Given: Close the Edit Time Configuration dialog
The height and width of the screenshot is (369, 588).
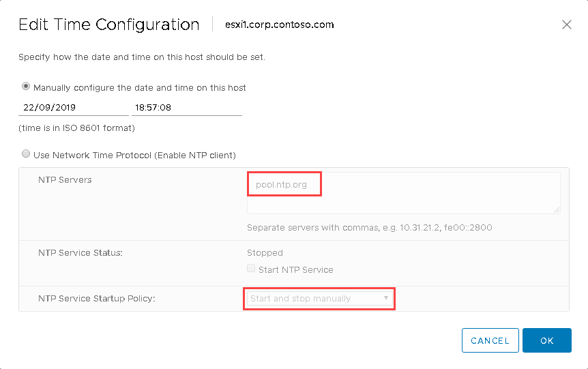Looking at the screenshot, I should coord(567,25).
